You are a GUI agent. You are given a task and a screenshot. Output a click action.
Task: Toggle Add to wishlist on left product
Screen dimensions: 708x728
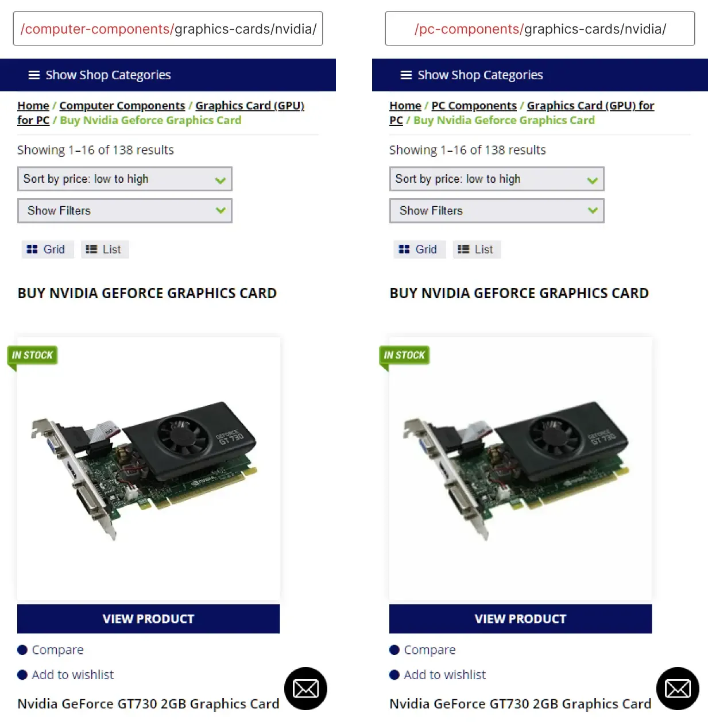point(65,675)
